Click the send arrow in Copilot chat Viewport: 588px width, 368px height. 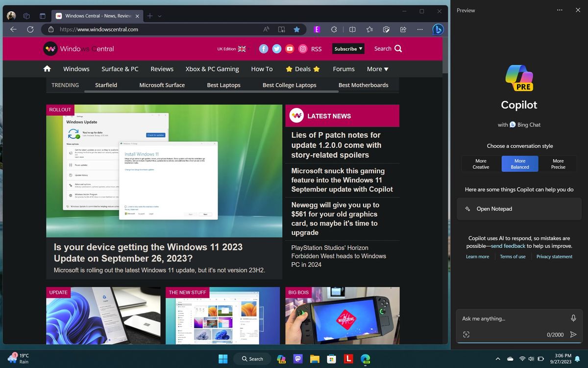(573, 334)
